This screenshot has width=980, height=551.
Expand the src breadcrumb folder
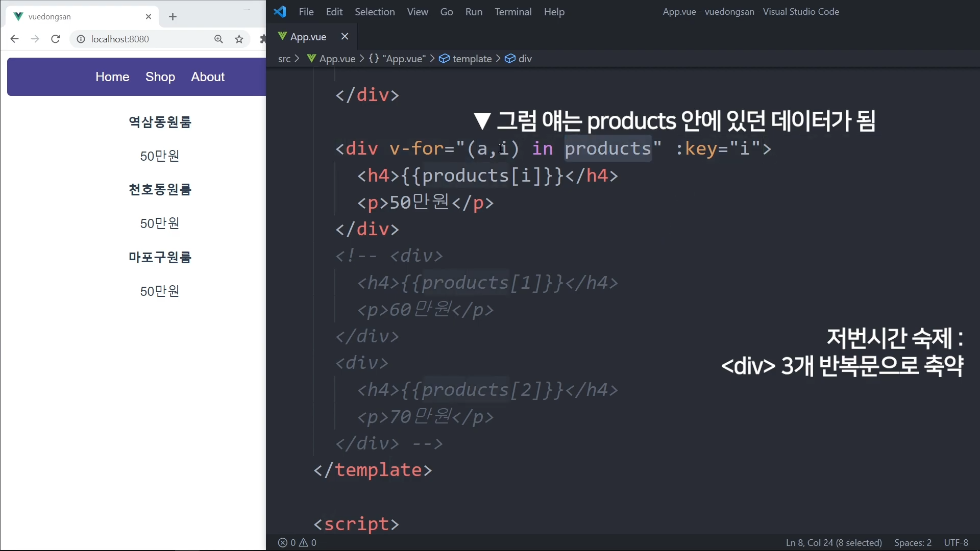pyautogui.click(x=284, y=59)
